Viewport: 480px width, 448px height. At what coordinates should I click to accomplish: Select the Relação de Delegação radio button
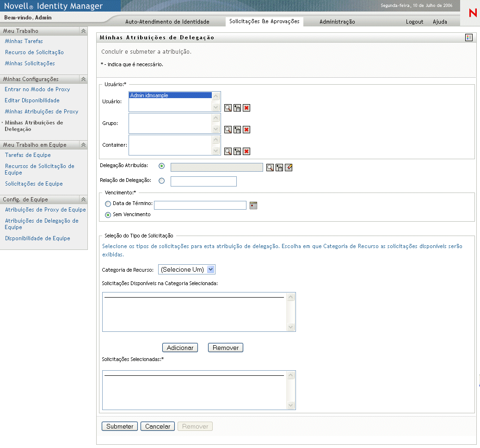162,181
